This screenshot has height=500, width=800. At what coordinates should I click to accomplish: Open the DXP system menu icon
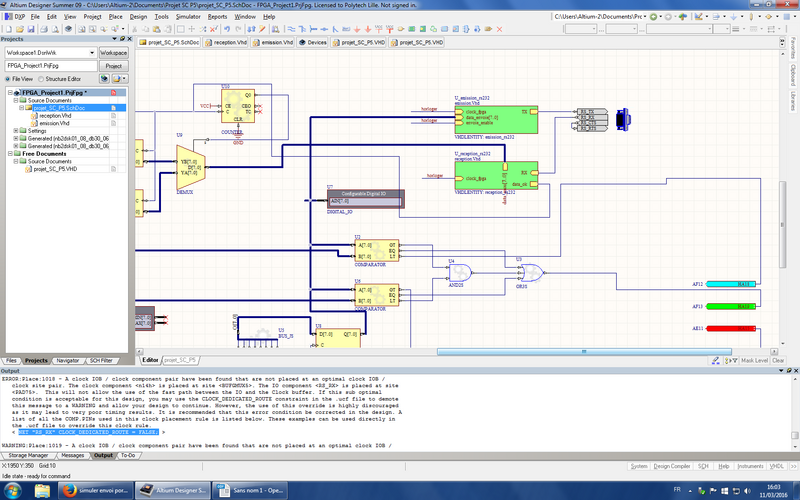[8, 17]
